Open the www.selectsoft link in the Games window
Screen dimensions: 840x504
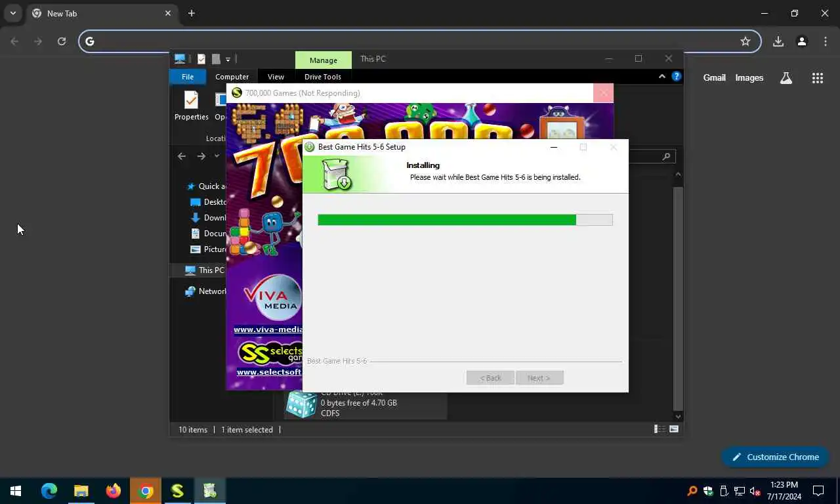269,372
